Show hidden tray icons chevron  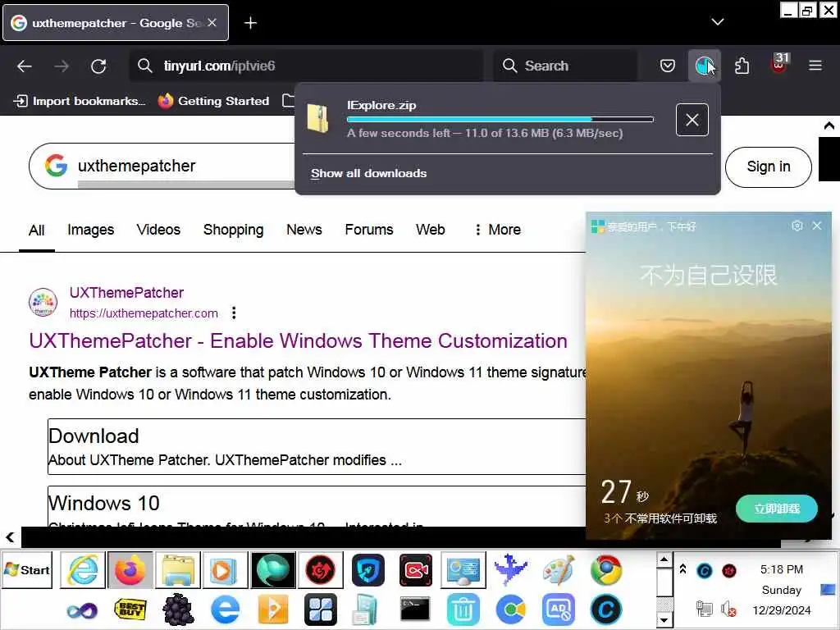pos(682,569)
